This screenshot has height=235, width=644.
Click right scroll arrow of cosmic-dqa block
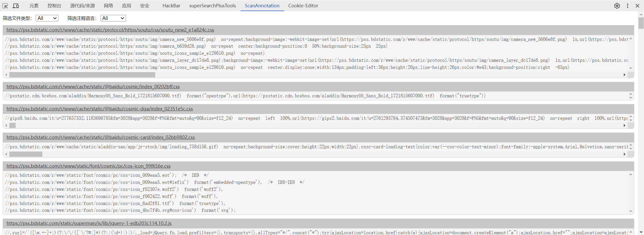coord(624,126)
